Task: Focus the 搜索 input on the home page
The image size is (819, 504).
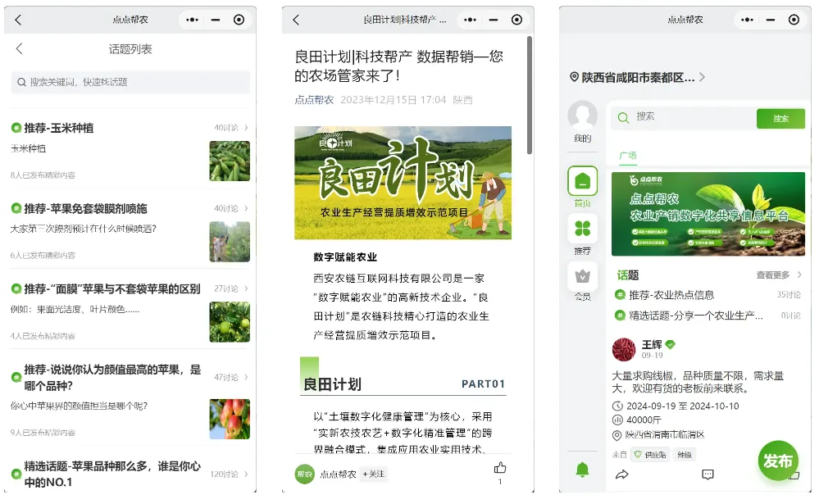Action: tap(685, 118)
